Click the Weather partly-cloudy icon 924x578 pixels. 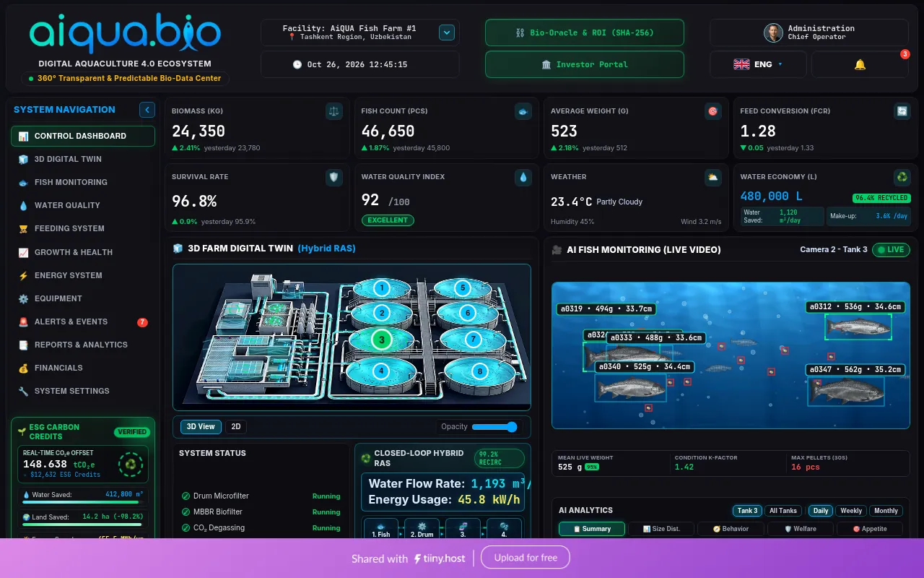[x=713, y=177]
